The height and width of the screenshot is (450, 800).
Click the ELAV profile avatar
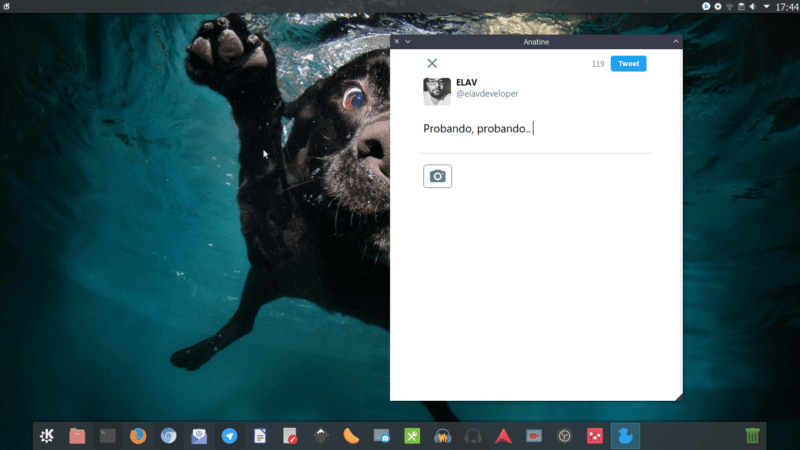tap(437, 91)
